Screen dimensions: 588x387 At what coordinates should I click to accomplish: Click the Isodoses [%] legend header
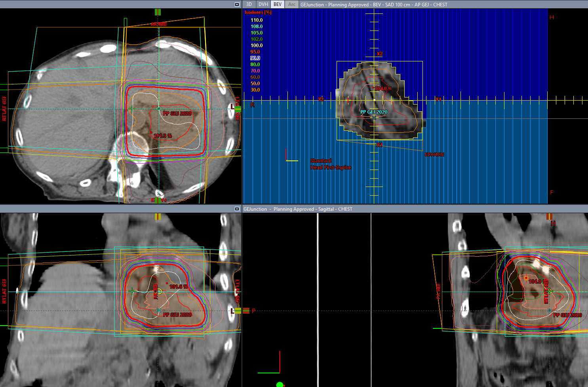[x=258, y=13]
